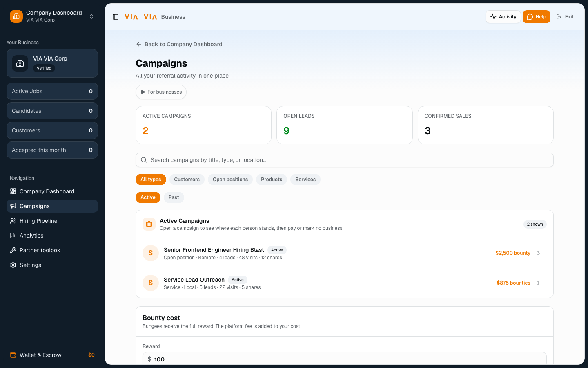
Task: Open Wallet & Escrow
Action: click(52, 355)
